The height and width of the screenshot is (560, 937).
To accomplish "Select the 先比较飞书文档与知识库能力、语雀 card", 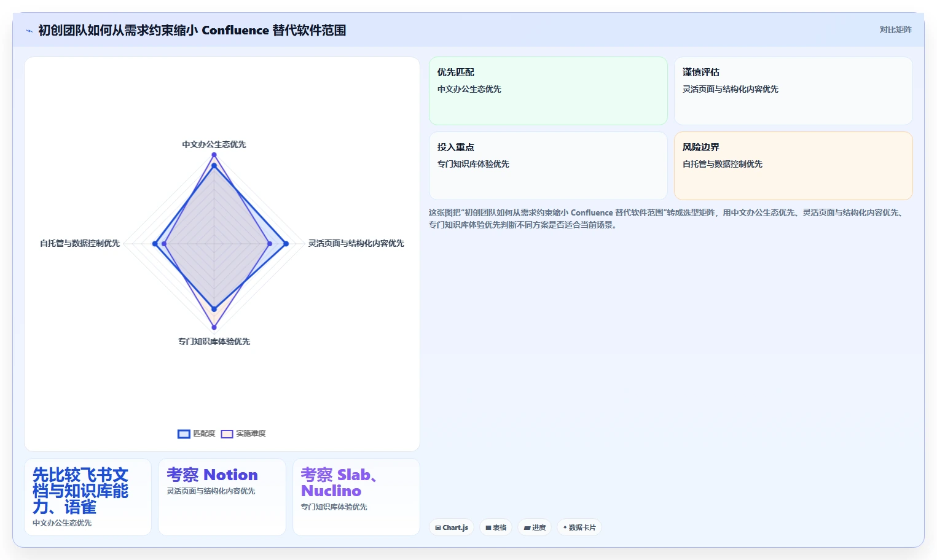I will coord(88,497).
